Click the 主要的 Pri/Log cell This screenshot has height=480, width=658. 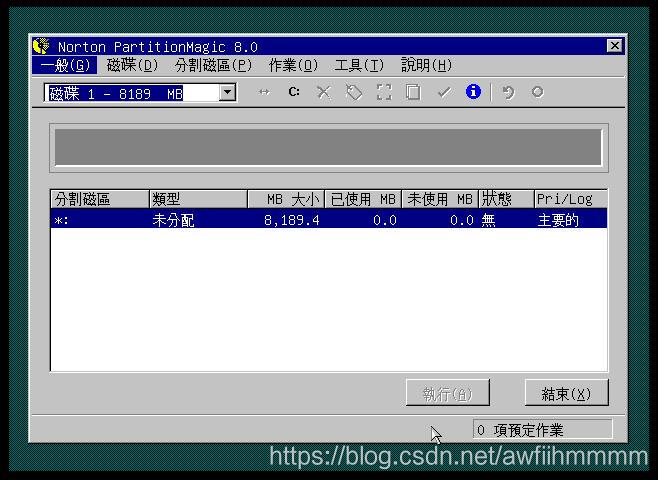(558, 220)
